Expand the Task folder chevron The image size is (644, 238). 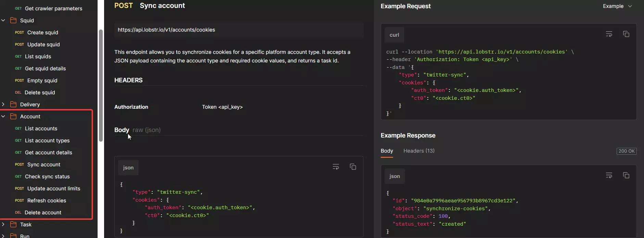[x=3, y=224]
